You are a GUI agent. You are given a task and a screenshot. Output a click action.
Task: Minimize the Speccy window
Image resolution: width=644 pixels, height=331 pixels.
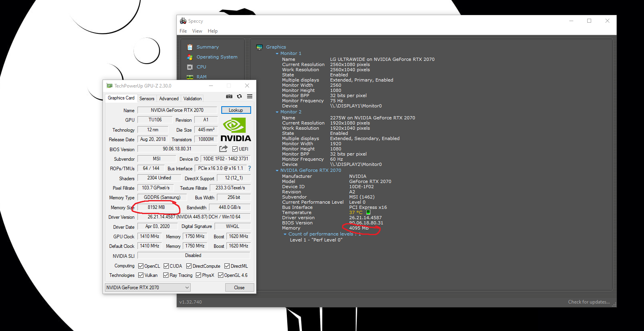pos(571,21)
